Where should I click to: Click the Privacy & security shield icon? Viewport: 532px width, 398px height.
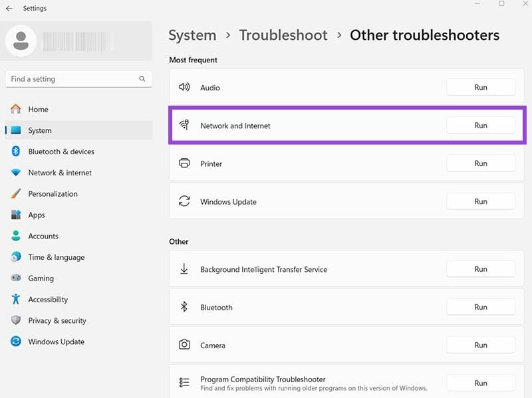[x=15, y=320]
